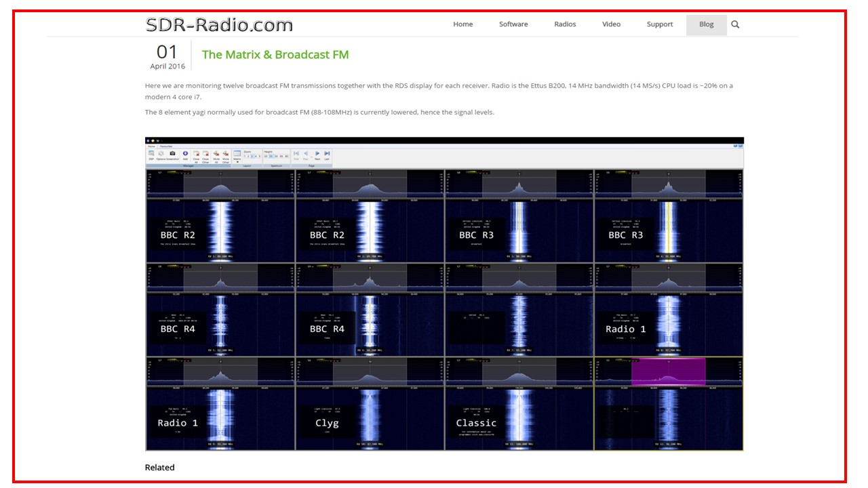Viewport: 868px width, 488px height.
Task: Open The Matrix & Broadcast FM title link
Action: [275, 55]
